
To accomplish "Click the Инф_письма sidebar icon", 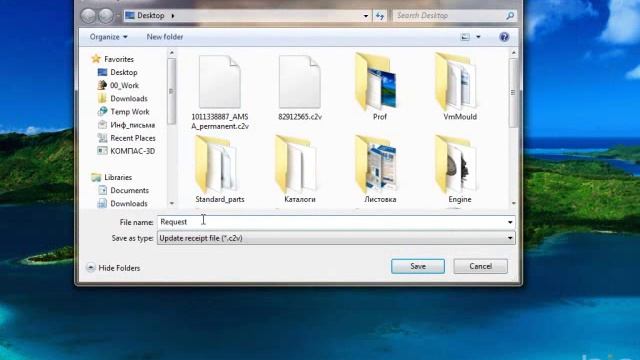I will pyautogui.click(x=102, y=124).
